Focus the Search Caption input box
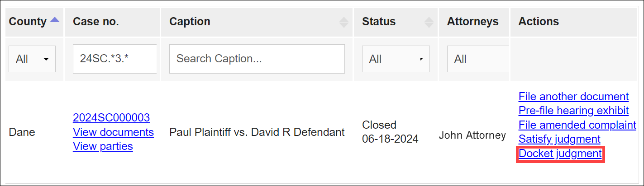 click(257, 59)
